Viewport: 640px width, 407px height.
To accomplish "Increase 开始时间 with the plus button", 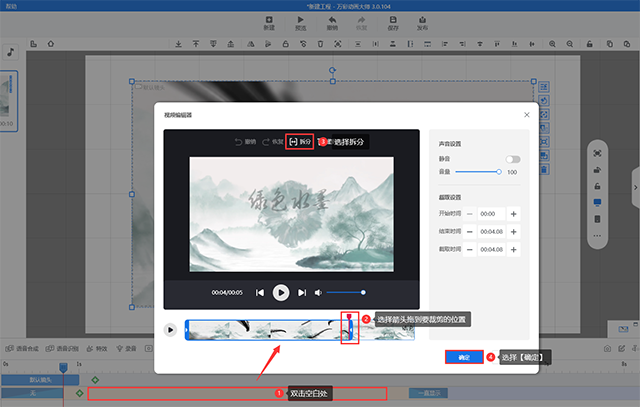I will [x=514, y=213].
